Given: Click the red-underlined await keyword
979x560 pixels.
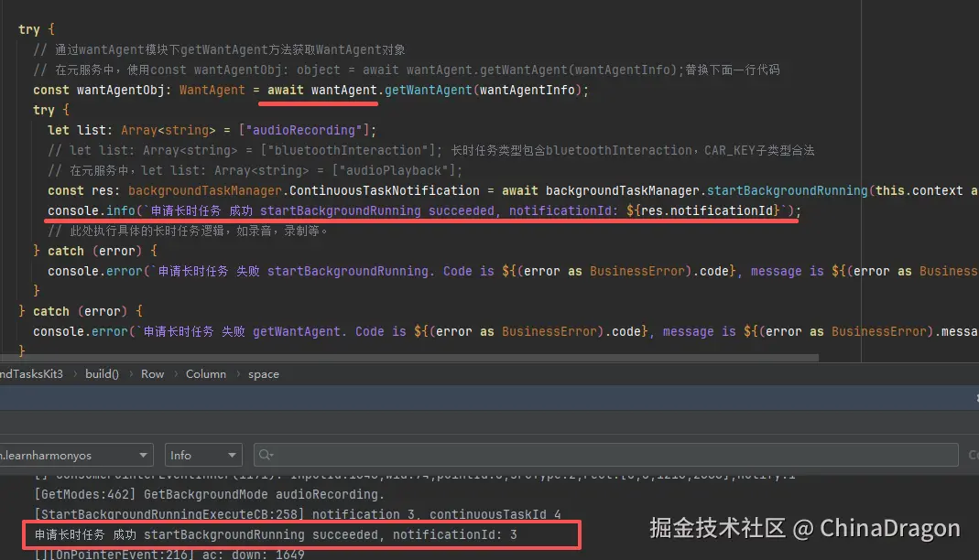Looking at the screenshot, I should click(284, 90).
